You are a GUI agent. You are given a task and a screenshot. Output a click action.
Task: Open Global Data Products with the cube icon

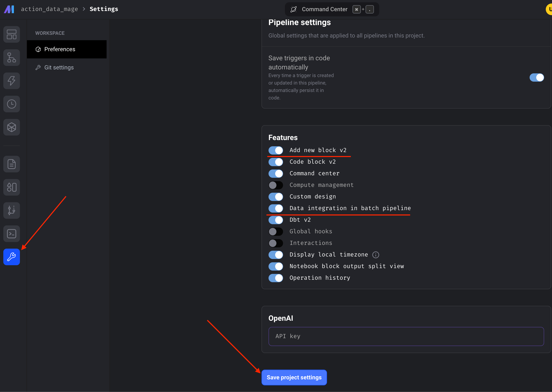click(11, 127)
